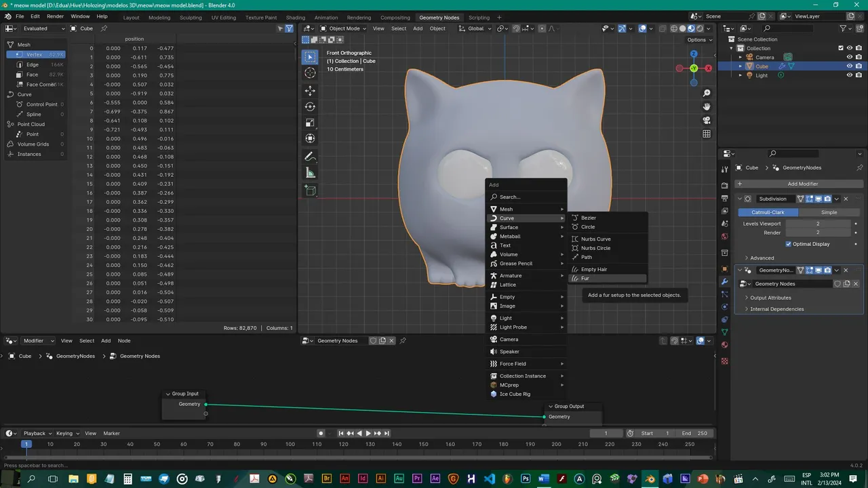Select rendered viewport shading mode

click(701, 28)
